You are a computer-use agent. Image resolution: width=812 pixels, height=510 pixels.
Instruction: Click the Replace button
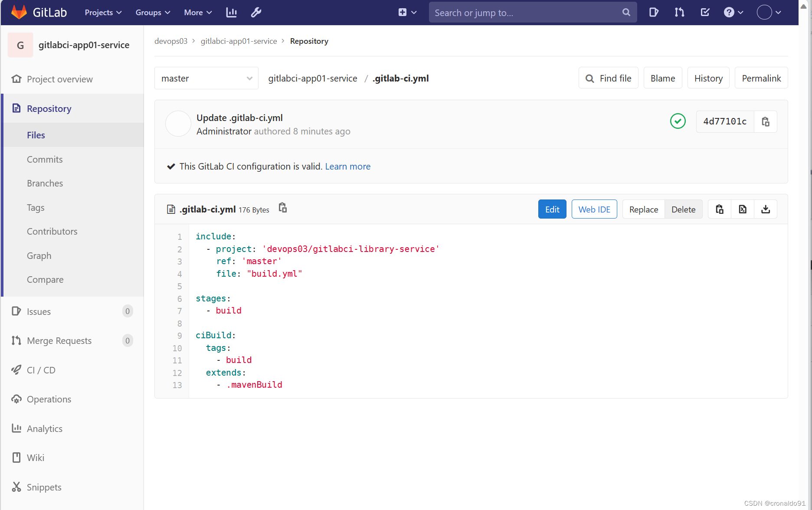[644, 209]
